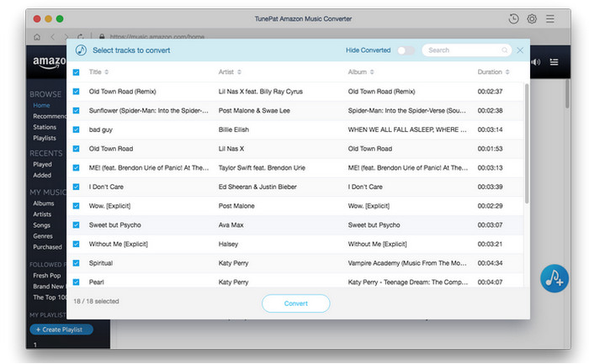589x364 pixels.
Task: Click Taylor Swift feat. Brendon Urie artist cell
Action: 262,168
